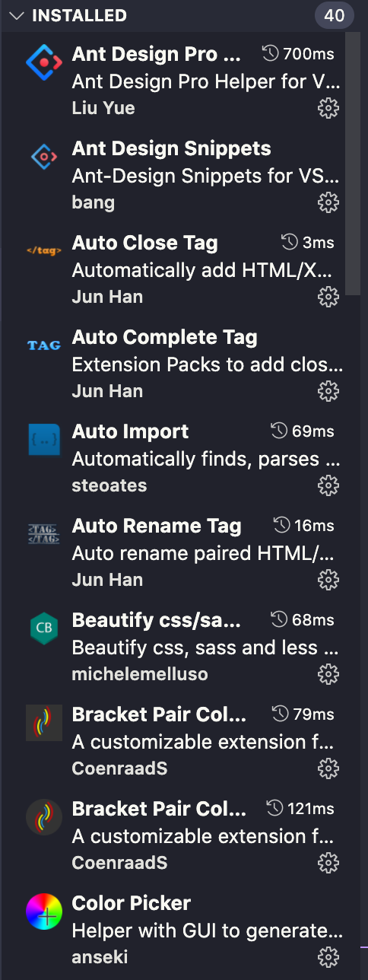Screen dimensions: 368x980
Task: Open settings gear for Auto Complete Tag
Action: point(328,391)
